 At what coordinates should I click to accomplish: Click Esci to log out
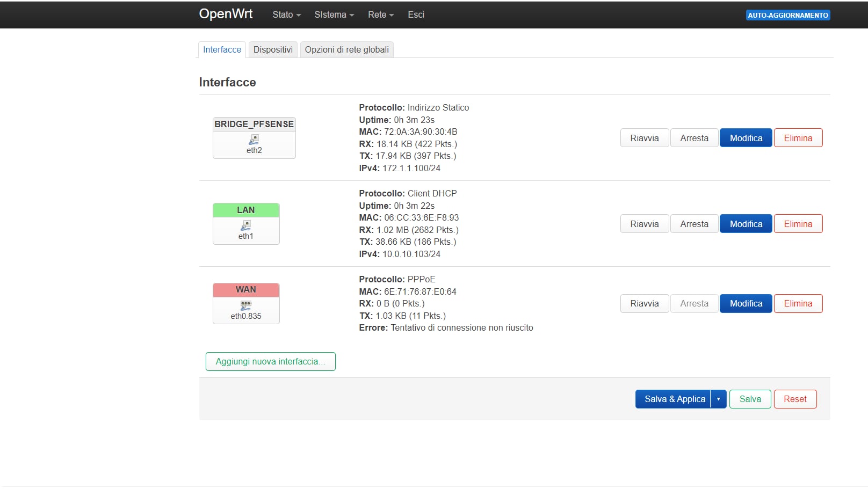415,14
